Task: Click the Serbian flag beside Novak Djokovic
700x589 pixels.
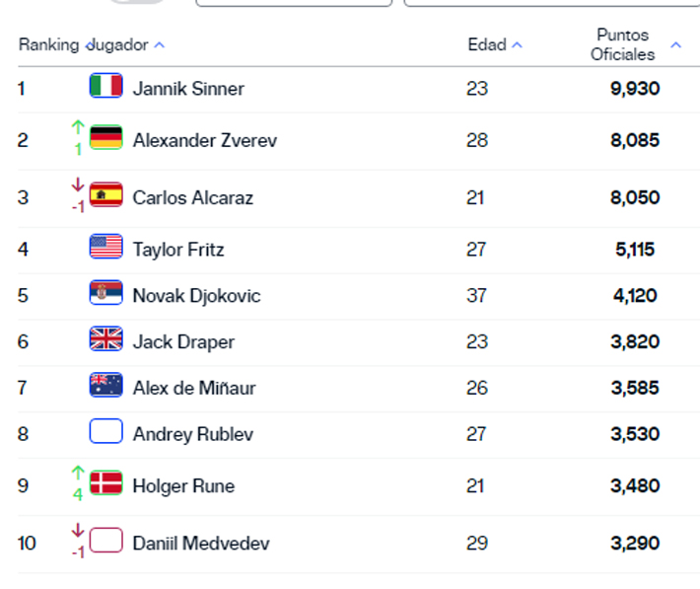Action: (105, 293)
